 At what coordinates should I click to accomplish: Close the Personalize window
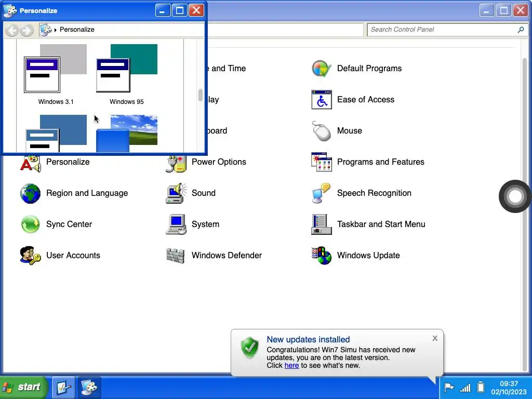pos(196,10)
